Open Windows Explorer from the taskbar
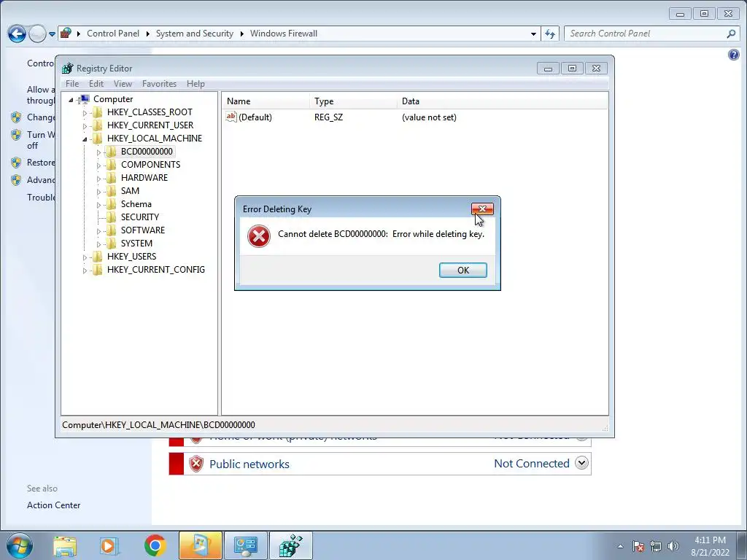Viewport: 747px width, 560px height. [x=65, y=545]
